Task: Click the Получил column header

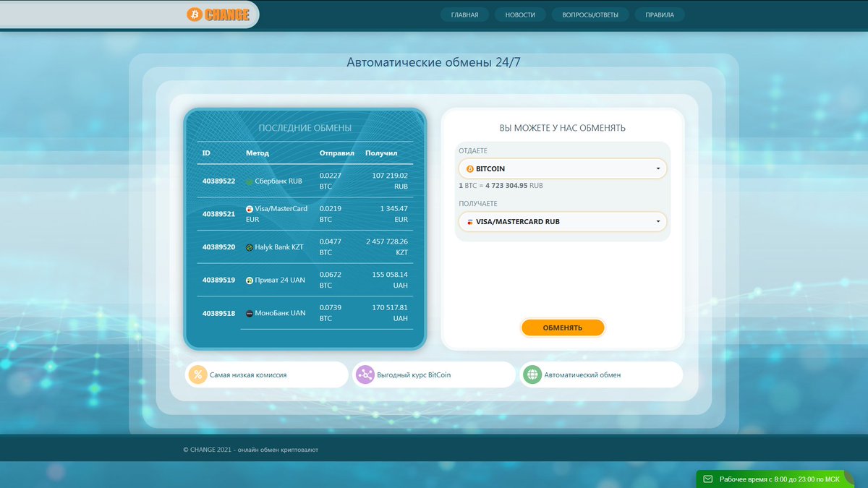Action: pos(381,153)
